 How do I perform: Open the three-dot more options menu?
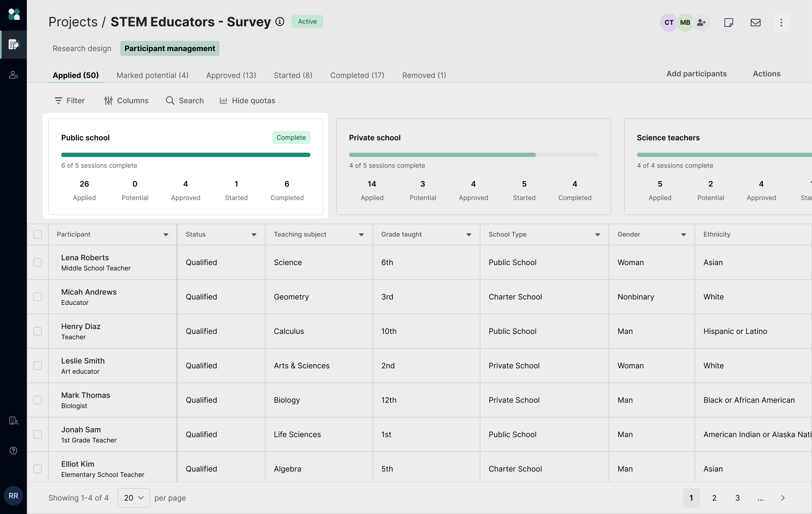click(781, 23)
